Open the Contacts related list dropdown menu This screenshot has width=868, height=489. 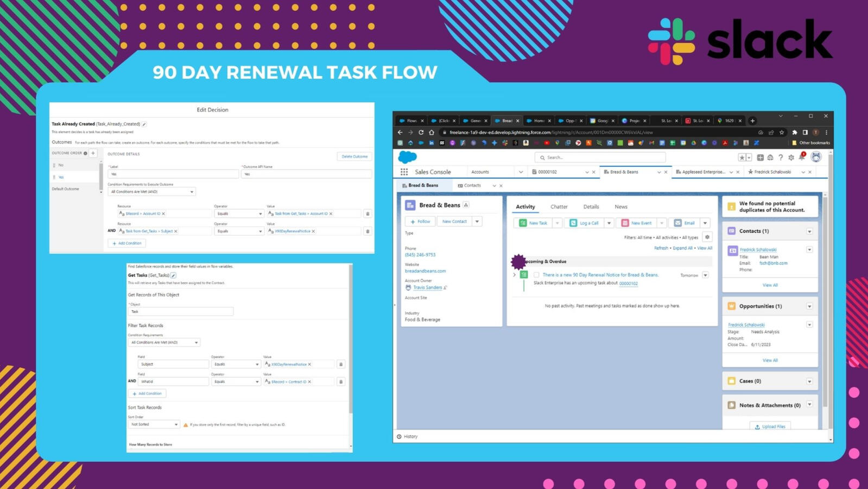pos(809,231)
